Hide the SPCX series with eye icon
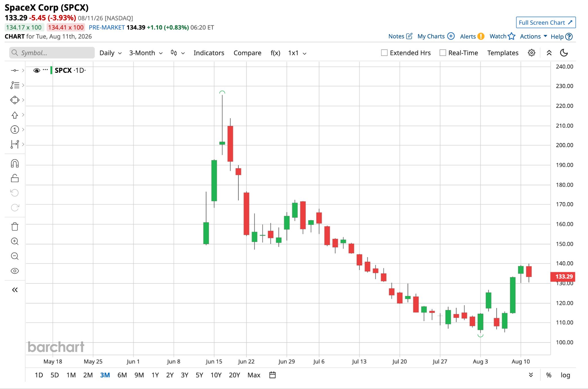 point(36,71)
